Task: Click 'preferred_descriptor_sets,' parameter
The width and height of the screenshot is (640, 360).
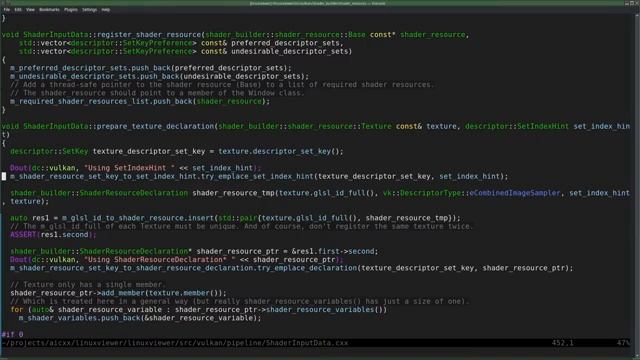Action: click(287, 43)
